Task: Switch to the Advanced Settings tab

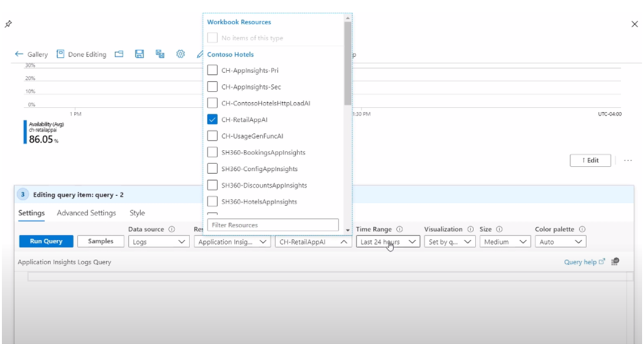Action: 86,213
